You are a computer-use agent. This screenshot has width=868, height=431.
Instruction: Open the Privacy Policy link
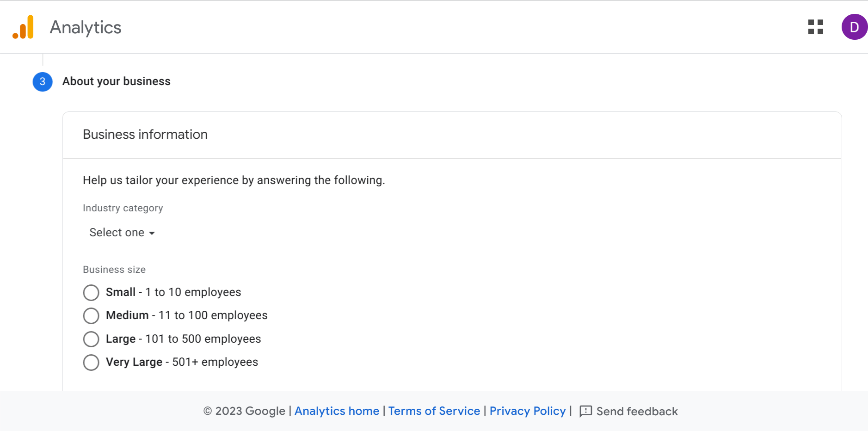527,411
